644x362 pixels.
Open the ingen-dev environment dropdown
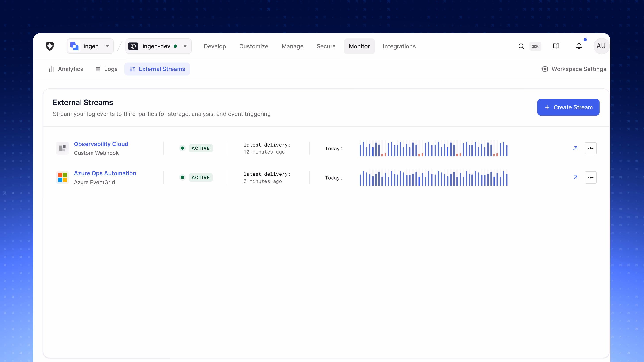159,46
